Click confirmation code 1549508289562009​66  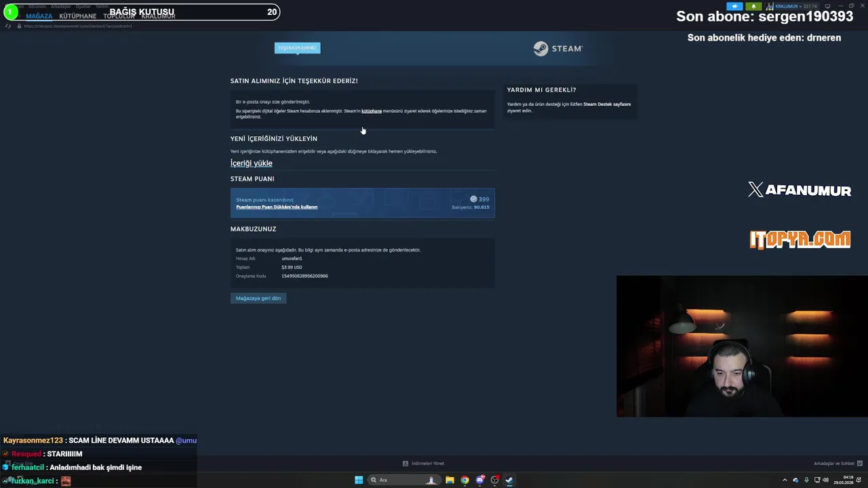(304, 276)
